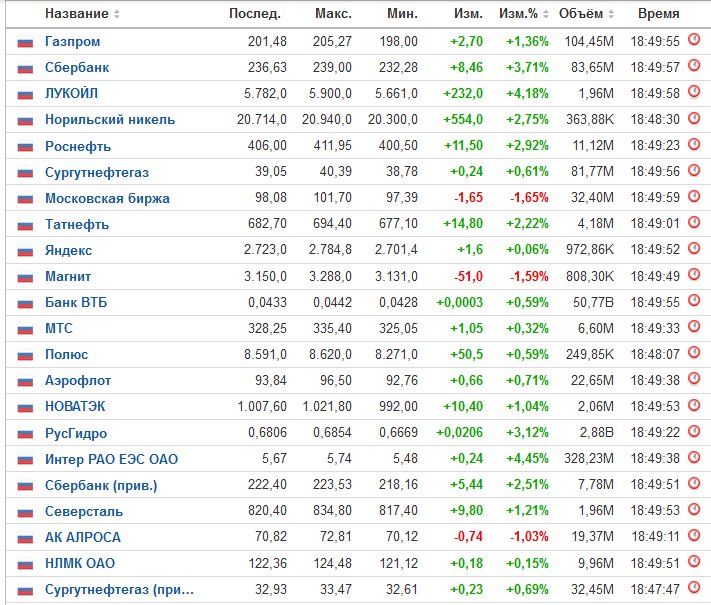Click the Russian flag icon beside Северсталь
The image size is (711, 605).
[x=25, y=512]
